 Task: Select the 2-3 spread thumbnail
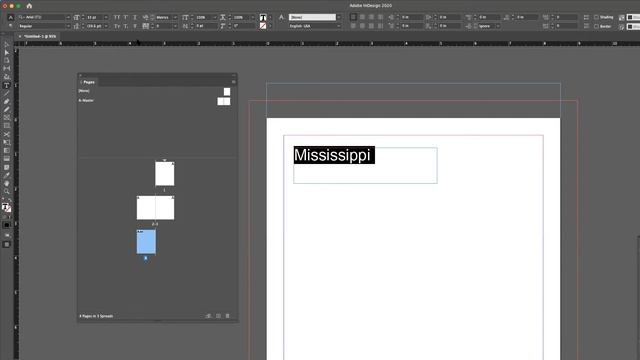coord(155,208)
